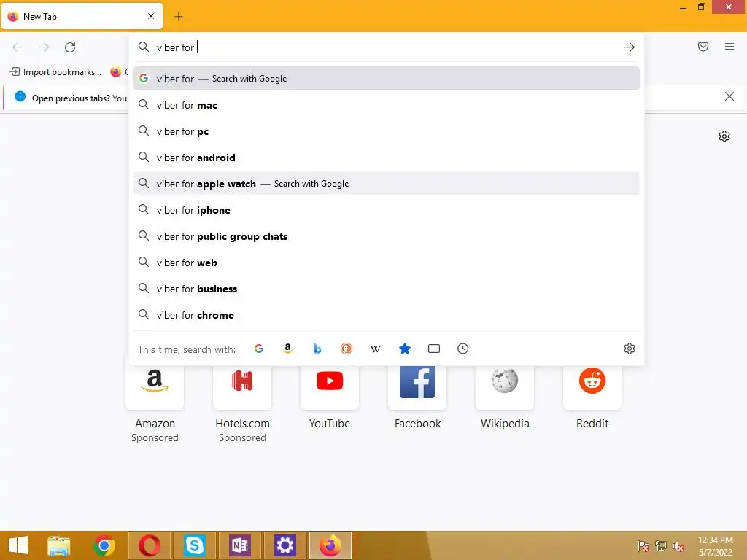The height and width of the screenshot is (560, 747).
Task: Open a new tab with the plus button
Action: coord(178,17)
